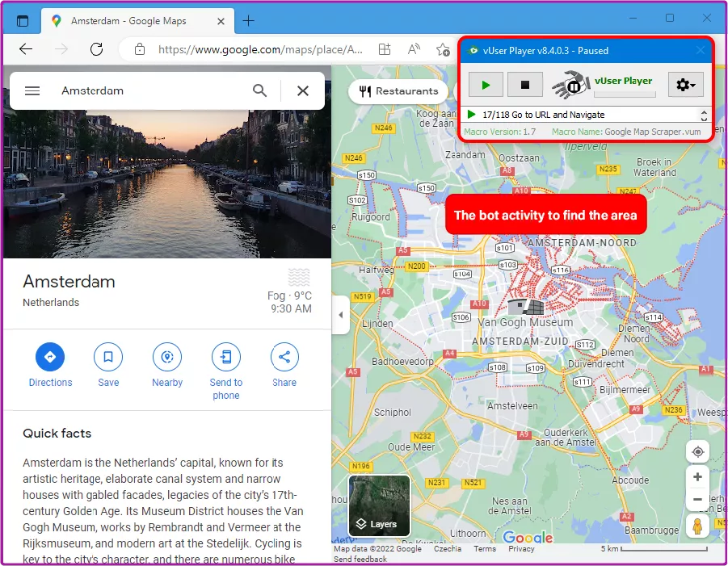The width and height of the screenshot is (728, 566).
Task: Open the Layers map type thumbnail
Action: (x=379, y=505)
